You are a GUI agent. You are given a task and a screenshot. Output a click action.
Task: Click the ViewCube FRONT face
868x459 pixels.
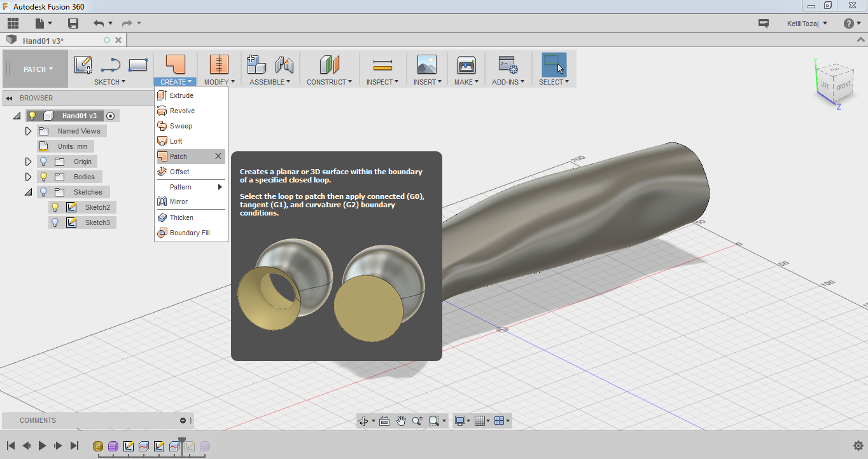843,86
